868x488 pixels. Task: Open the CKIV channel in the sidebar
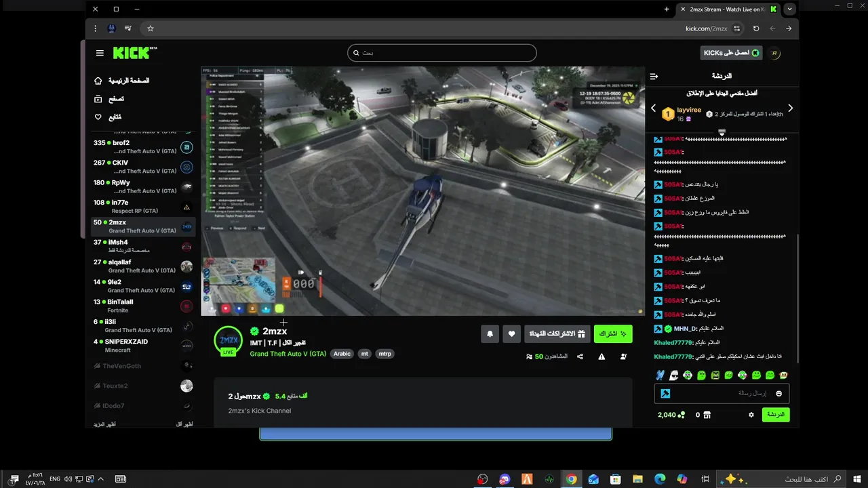click(143, 167)
